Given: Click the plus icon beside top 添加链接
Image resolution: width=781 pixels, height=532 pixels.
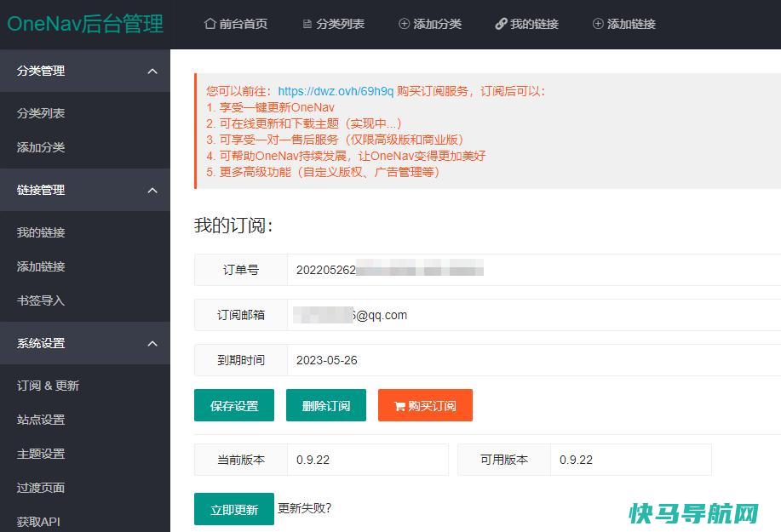Looking at the screenshot, I should (598, 23).
